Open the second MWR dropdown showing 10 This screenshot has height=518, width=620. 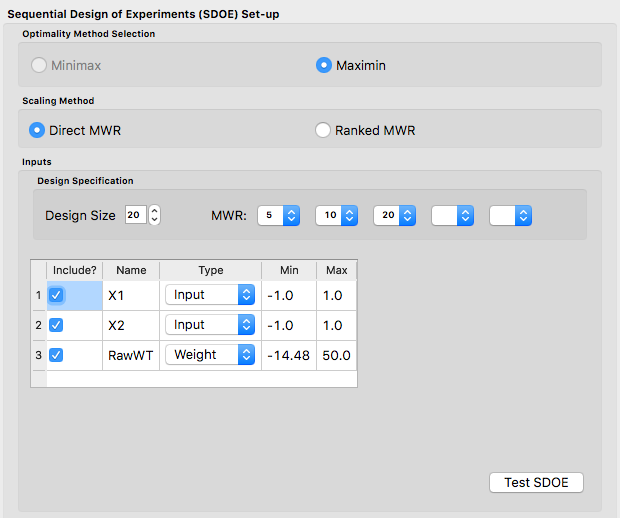pos(336,215)
